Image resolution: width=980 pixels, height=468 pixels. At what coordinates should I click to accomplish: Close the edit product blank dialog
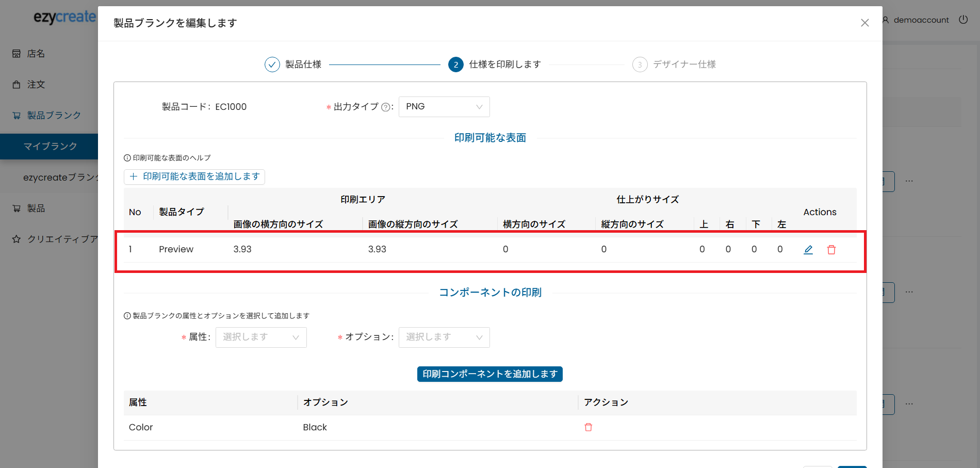865,23
